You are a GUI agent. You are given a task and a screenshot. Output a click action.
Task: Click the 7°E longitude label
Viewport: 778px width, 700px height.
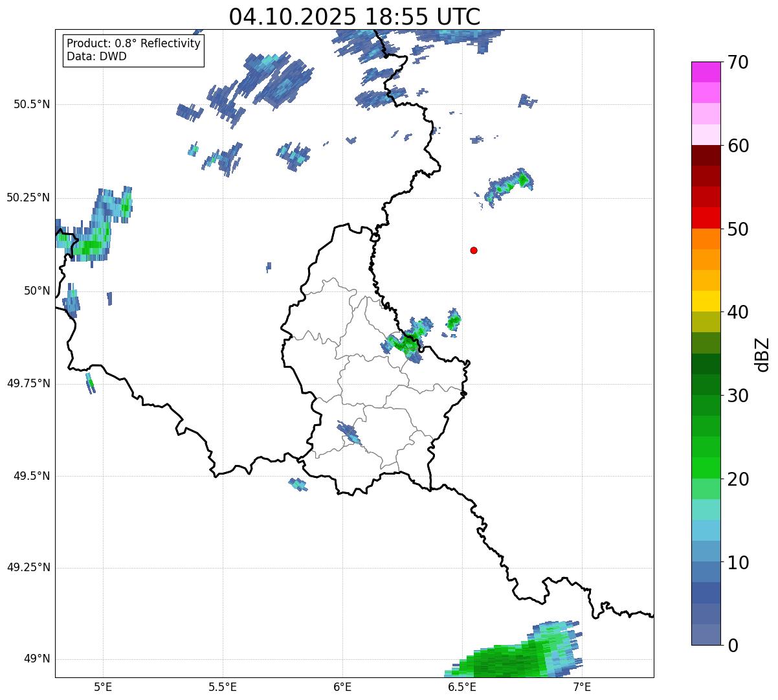(x=582, y=687)
